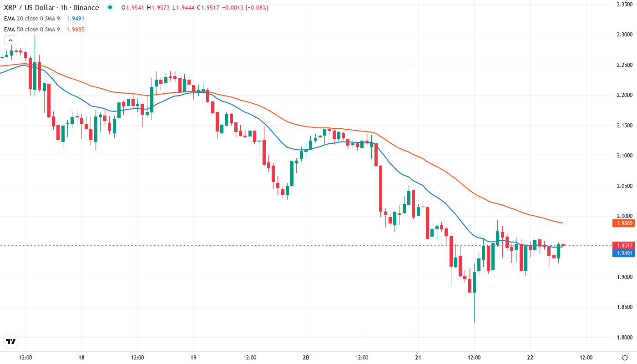Click date label 18 on time axis
This screenshot has height=364, width=637.
[x=81, y=358]
